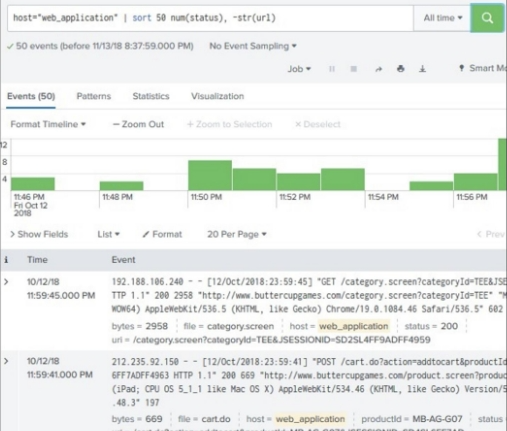The image size is (507, 431).
Task: Click the Time column header
Action: 37,260
